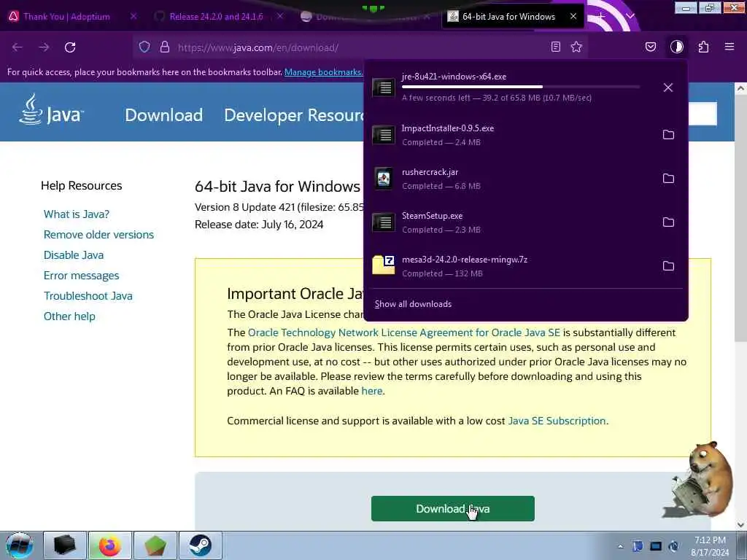The width and height of the screenshot is (747, 560).
Task: Open the Error messages link
Action: coord(82,276)
